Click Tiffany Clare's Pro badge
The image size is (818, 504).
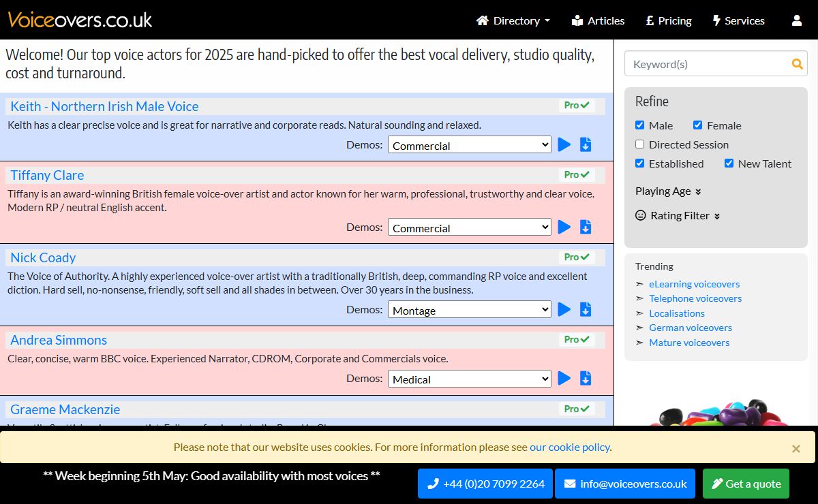tap(577, 175)
